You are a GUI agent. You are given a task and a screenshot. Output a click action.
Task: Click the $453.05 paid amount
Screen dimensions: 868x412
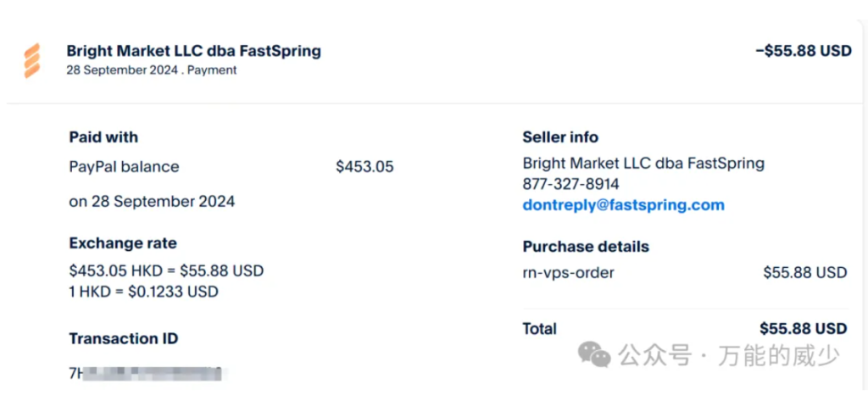[x=364, y=167]
